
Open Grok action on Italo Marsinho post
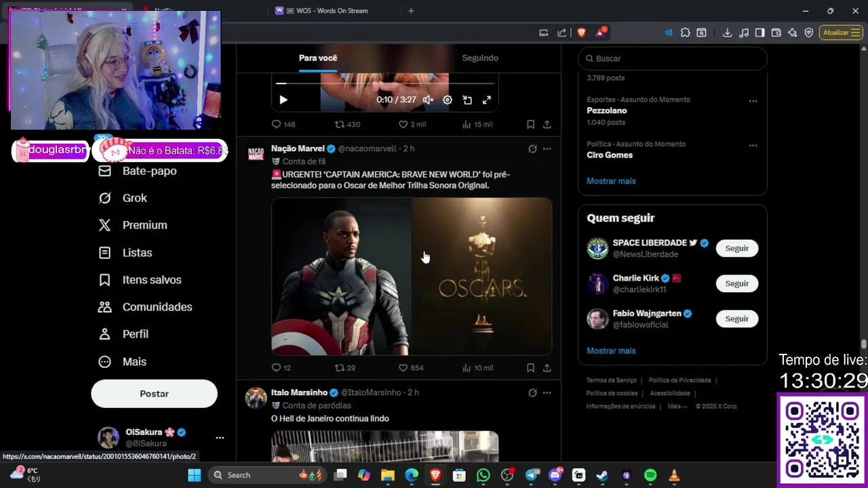pyautogui.click(x=532, y=392)
